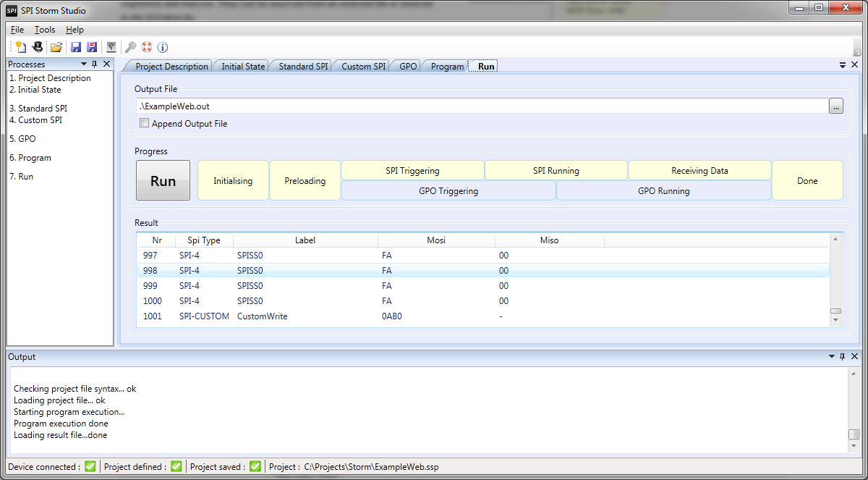Select result row 997

tap(483, 256)
